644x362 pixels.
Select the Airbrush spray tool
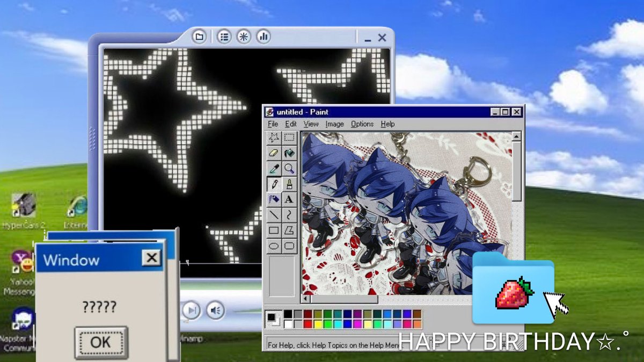[x=274, y=199]
